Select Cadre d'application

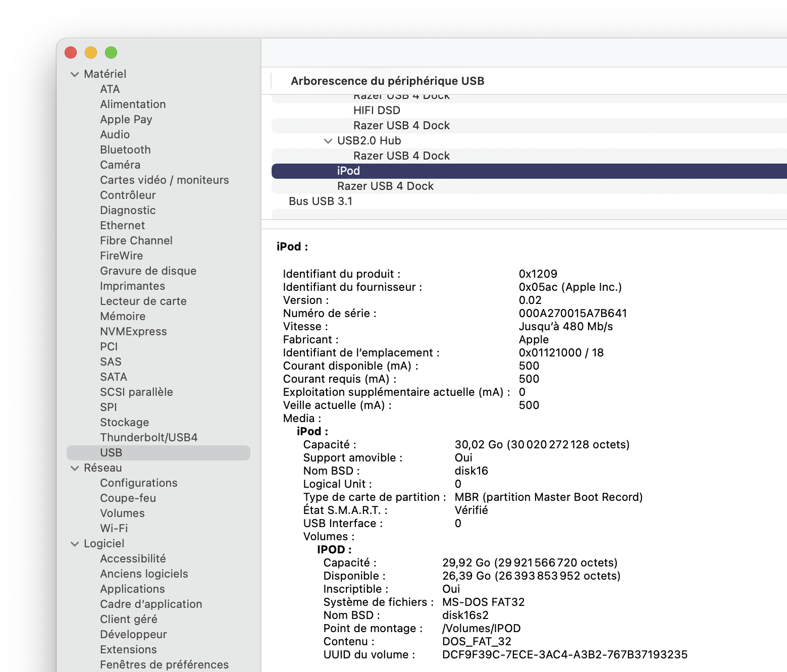[151, 604]
